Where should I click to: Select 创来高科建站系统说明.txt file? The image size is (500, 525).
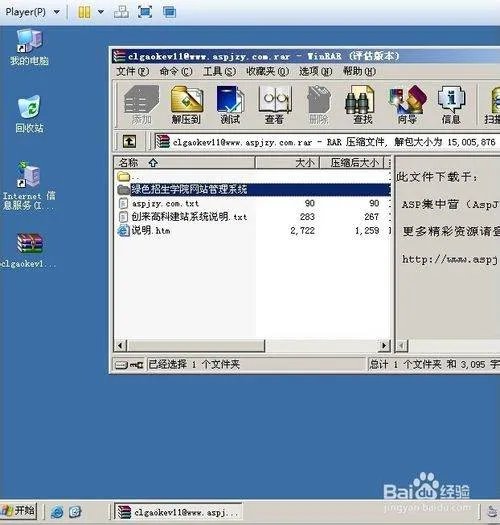189,217
